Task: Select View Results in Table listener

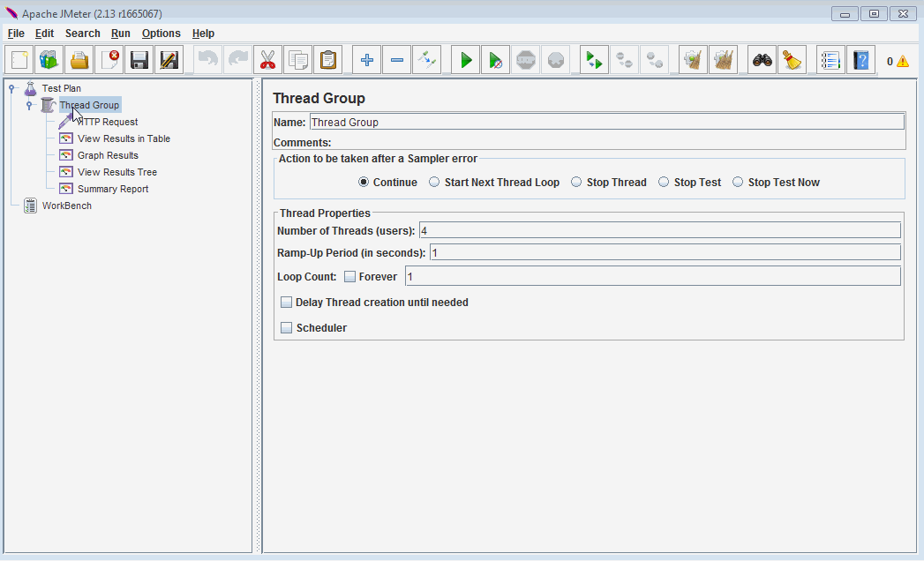Action: (x=124, y=138)
